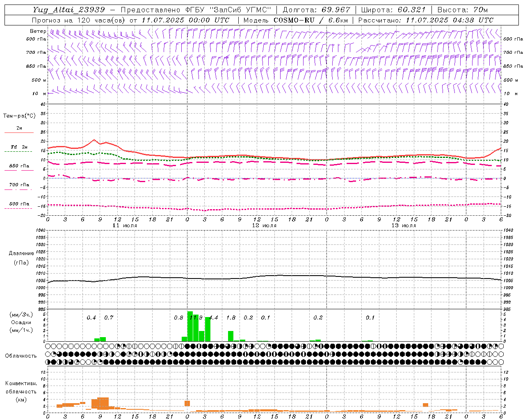This screenshot has height=420, width=525.
Task: Click the forecast start 11.07.2025 00:00 UTC
Action: [x=185, y=20]
